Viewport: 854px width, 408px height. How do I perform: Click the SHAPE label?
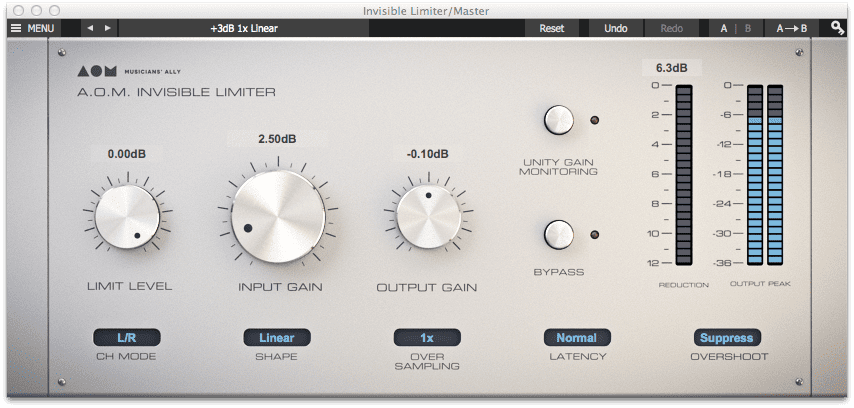coord(276,357)
